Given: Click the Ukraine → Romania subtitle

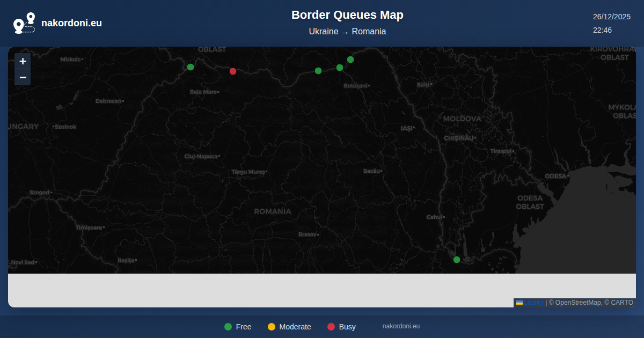Looking at the screenshot, I should tap(347, 32).
